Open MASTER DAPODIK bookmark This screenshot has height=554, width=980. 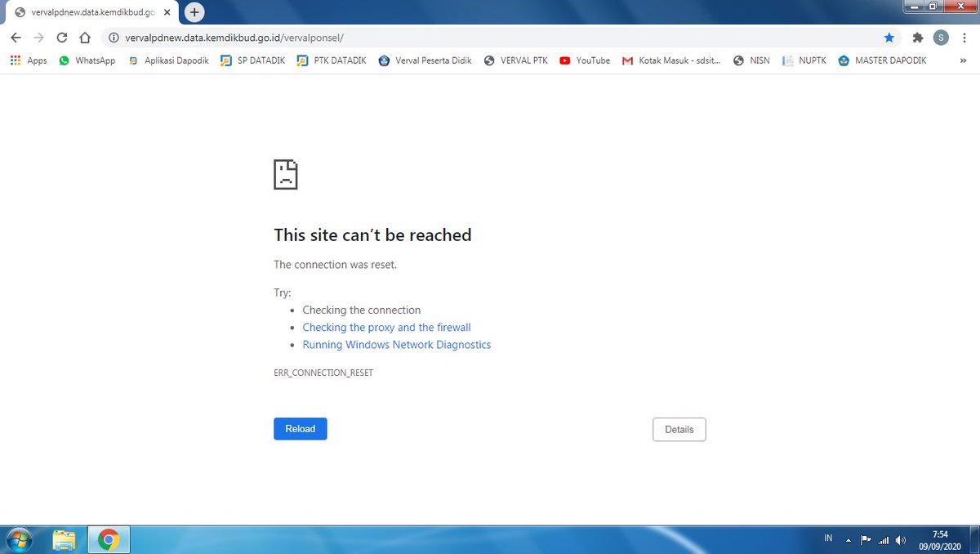(x=883, y=60)
